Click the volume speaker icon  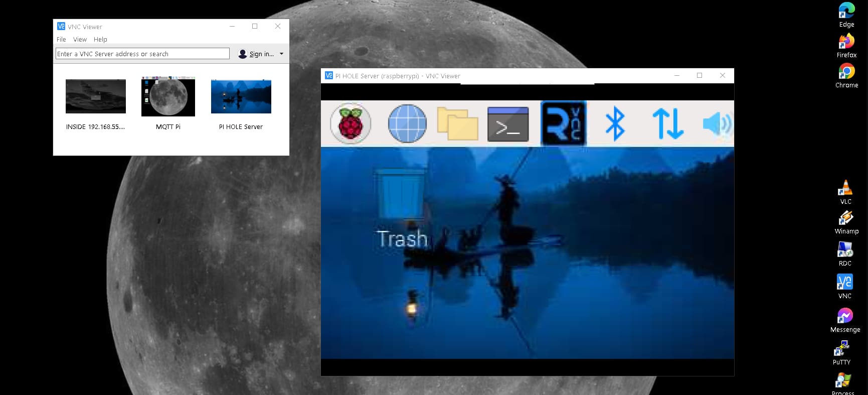pyautogui.click(x=718, y=124)
